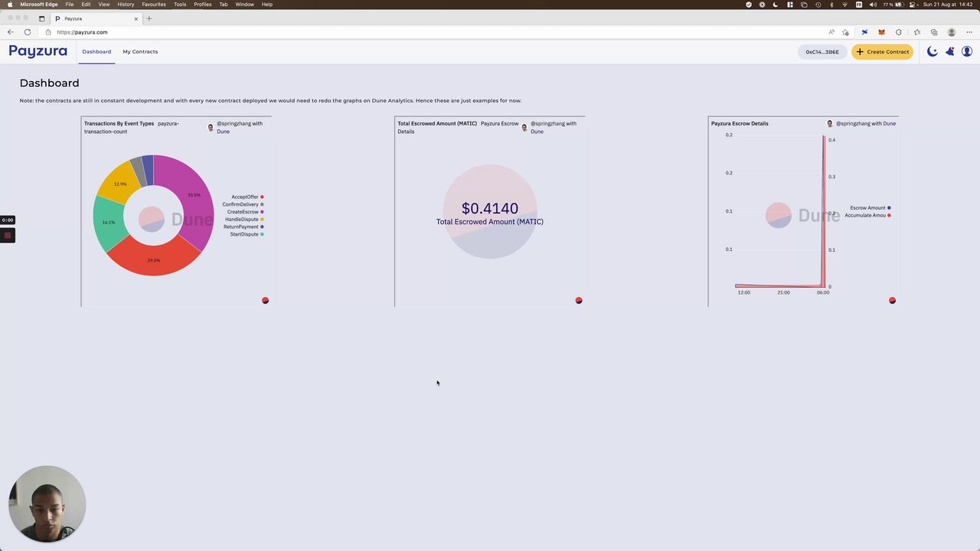Open Transactions By Event Types chart title
Screen dimensions: 980x551
pyautogui.click(x=119, y=123)
